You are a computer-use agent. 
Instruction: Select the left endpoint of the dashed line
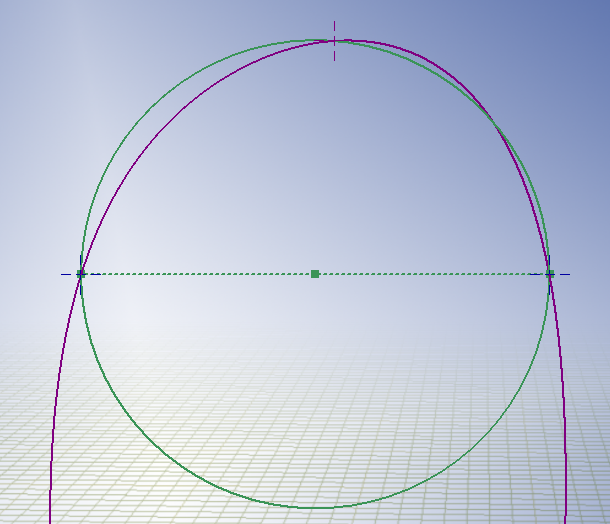[x=81, y=274]
